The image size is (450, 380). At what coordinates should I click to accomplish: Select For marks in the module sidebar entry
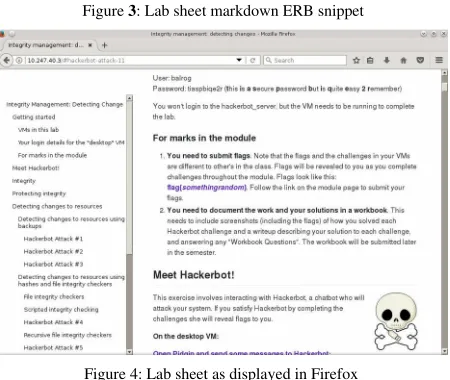point(52,155)
